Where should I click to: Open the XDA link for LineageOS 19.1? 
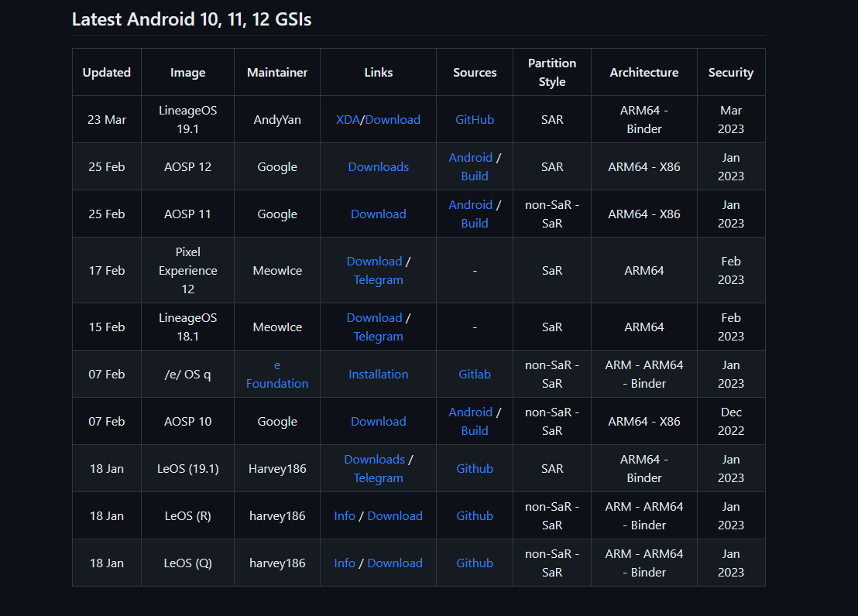point(348,120)
